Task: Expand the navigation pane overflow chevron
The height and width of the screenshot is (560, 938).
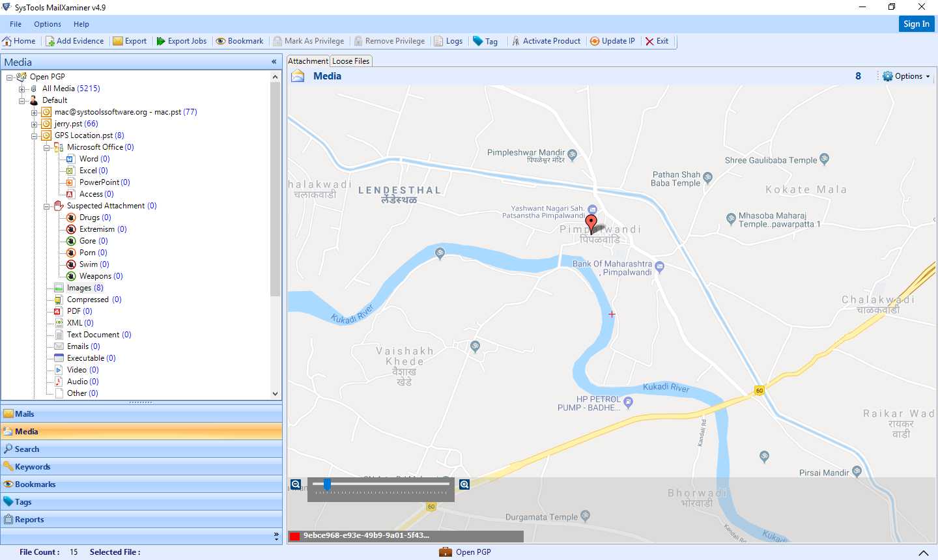Action: [x=276, y=535]
